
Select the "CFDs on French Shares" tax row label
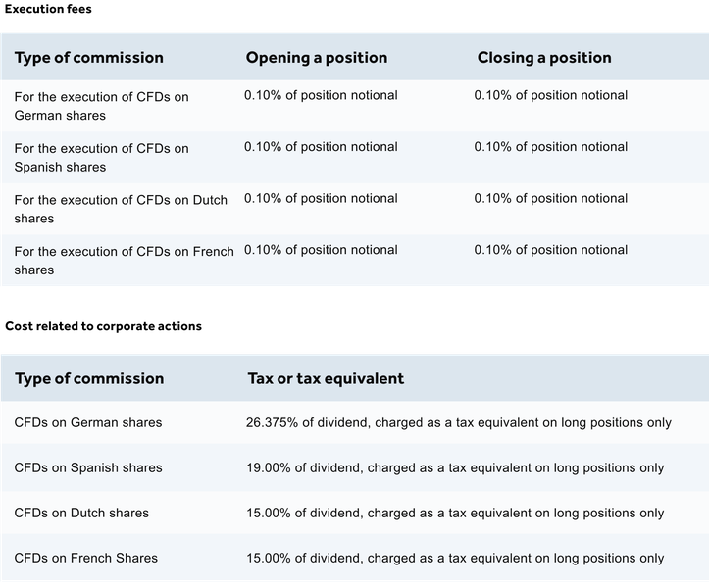point(86,558)
